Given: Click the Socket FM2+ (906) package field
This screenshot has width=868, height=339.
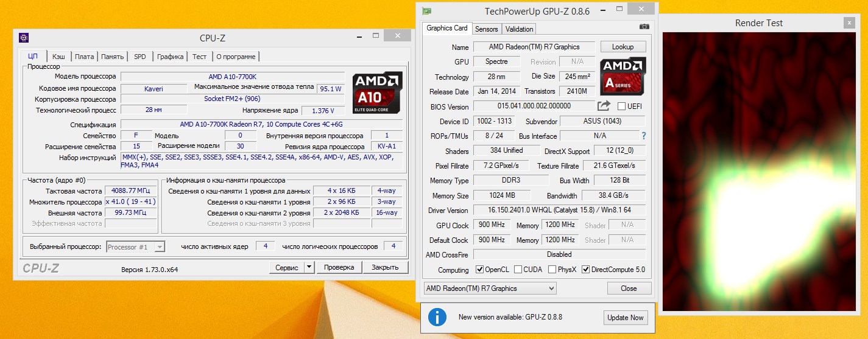Looking at the screenshot, I should (x=232, y=99).
